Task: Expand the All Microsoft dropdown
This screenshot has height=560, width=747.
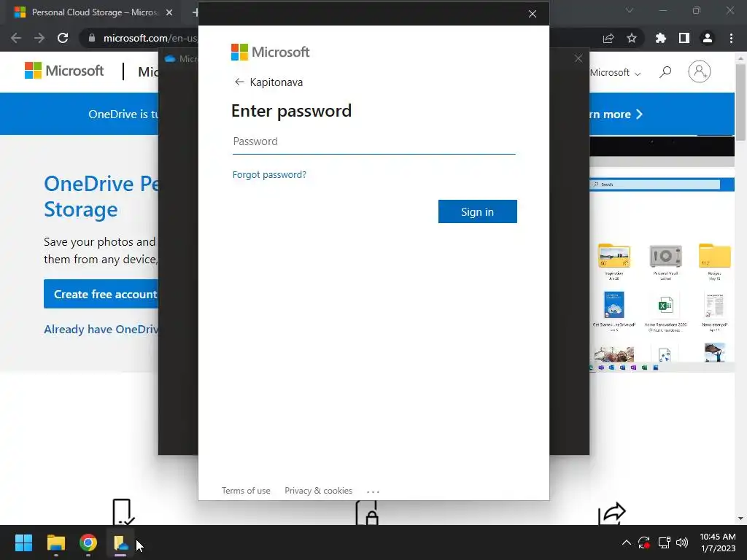Action: [x=615, y=73]
